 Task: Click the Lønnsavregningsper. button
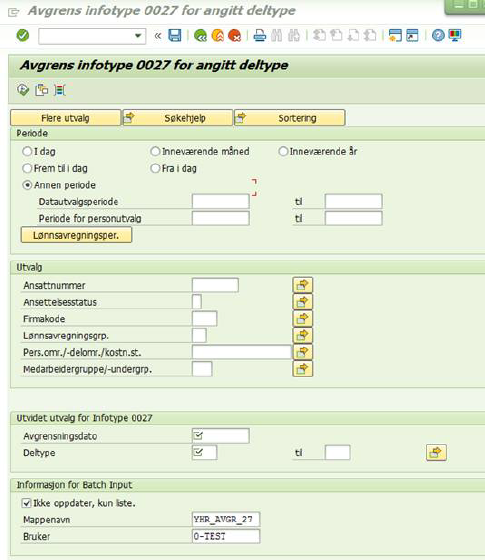point(76,235)
